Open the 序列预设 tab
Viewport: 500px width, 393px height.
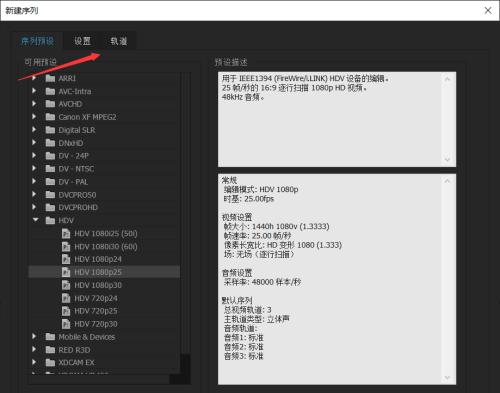(37, 41)
